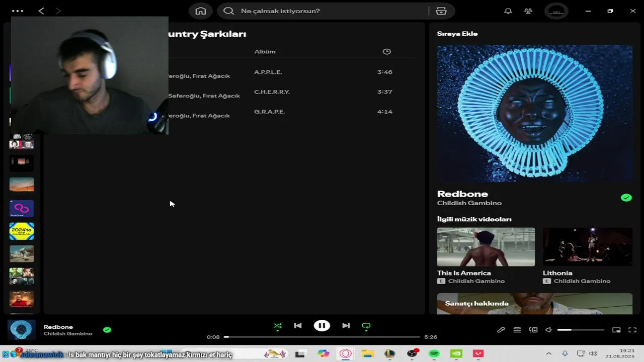Open the notifications bell
The height and width of the screenshot is (362, 644).
point(508,11)
